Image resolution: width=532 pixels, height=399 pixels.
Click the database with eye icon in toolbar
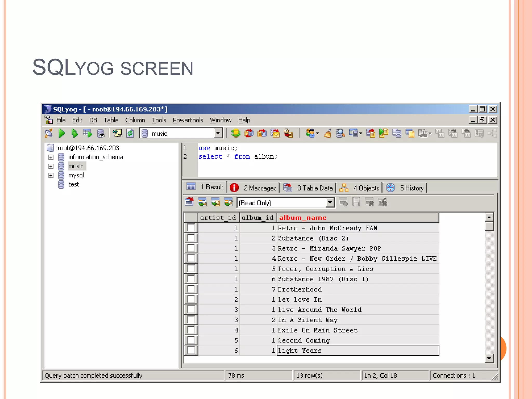tap(101, 133)
